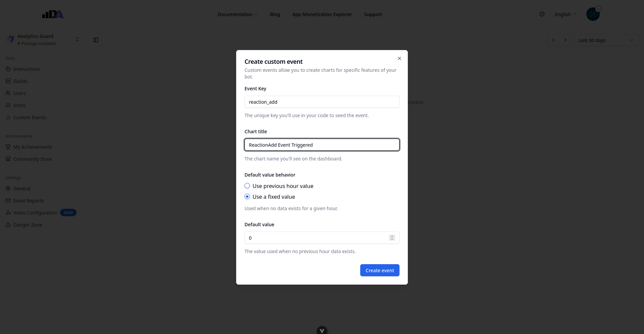This screenshot has width=644, height=334.
Task: Open Votes Configuration settings
Action: [x=35, y=213]
